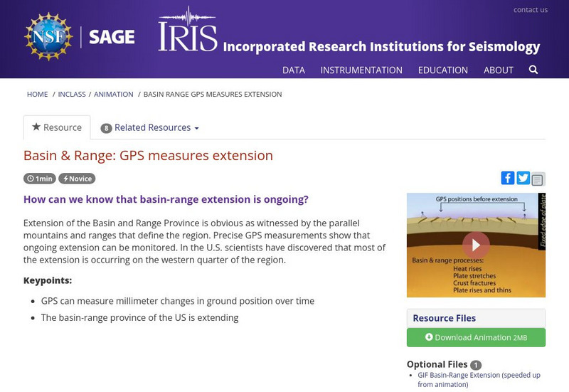The width and height of the screenshot is (569, 392).
Task: Click the Optional Files count badge
Action: (476, 365)
